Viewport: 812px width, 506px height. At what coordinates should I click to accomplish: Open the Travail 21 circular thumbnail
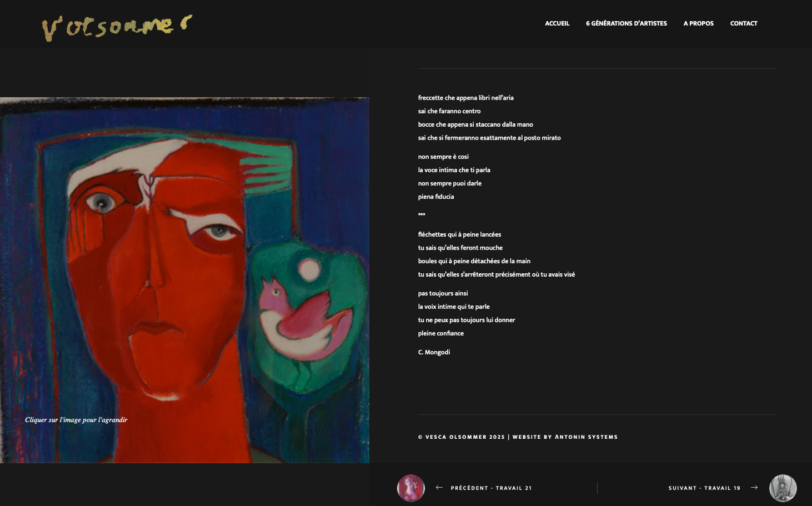coord(411,488)
